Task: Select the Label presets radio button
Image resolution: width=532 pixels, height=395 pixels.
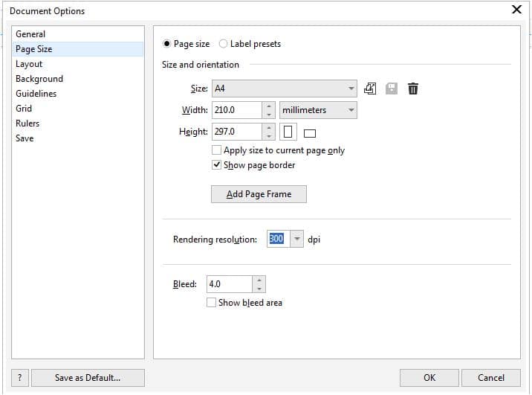Action: pyautogui.click(x=224, y=44)
